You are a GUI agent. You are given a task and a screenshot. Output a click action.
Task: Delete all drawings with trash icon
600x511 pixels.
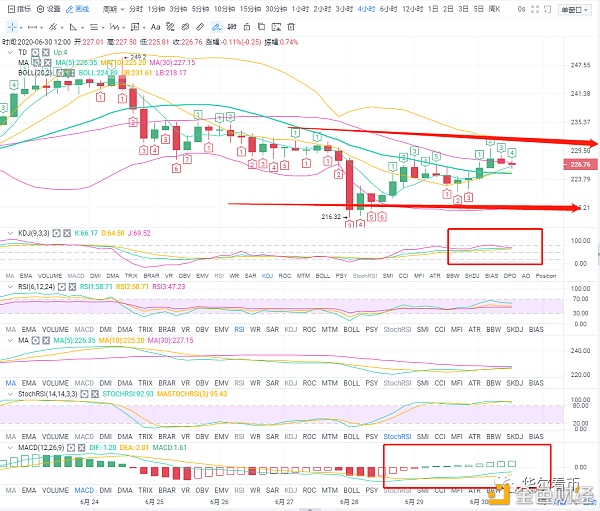coord(291,27)
